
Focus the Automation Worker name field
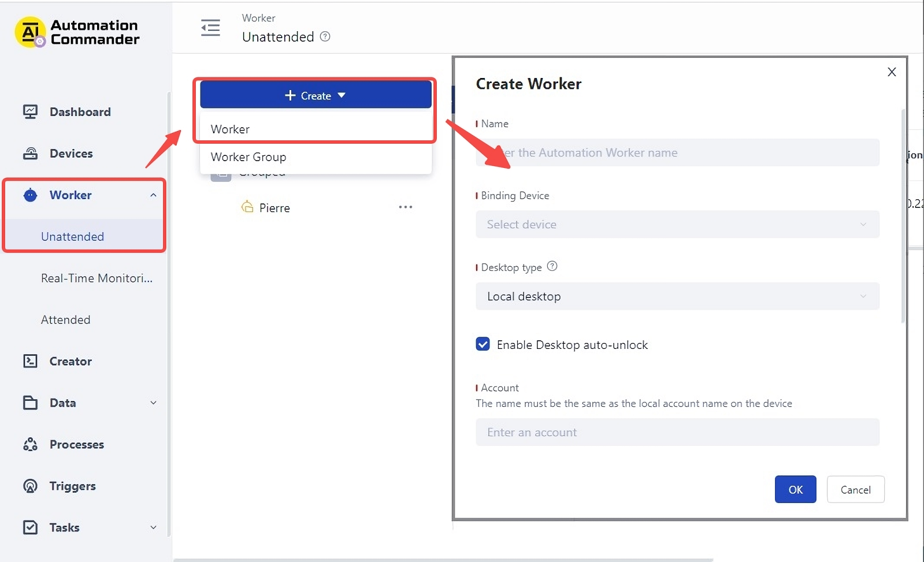click(x=677, y=152)
